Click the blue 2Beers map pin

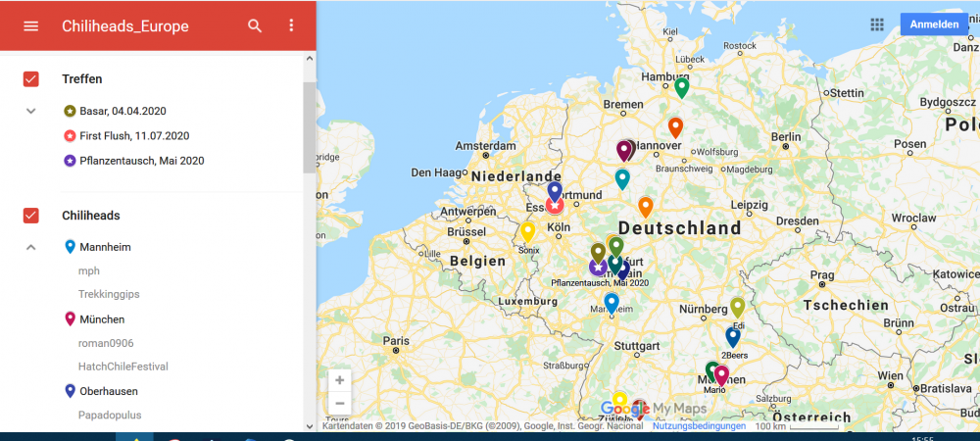(x=732, y=337)
